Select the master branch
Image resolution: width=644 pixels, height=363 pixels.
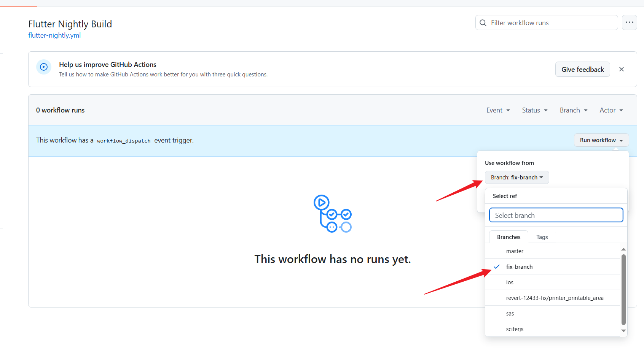[553, 251]
